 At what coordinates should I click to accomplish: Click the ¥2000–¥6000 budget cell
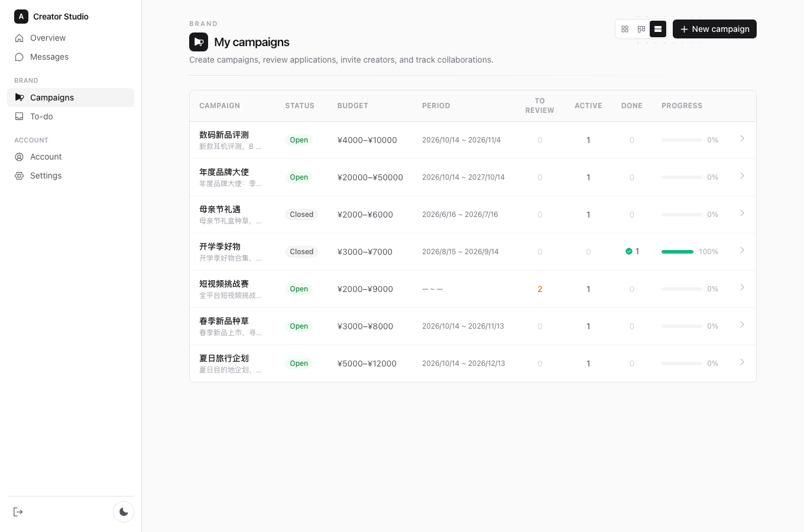pyautogui.click(x=365, y=215)
